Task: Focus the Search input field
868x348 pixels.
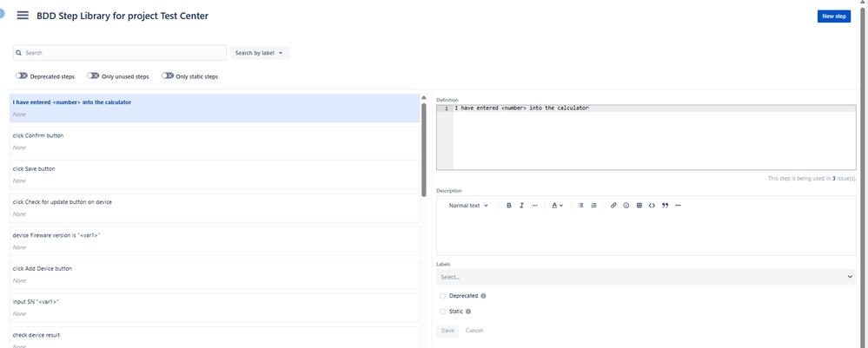Action: (120, 53)
